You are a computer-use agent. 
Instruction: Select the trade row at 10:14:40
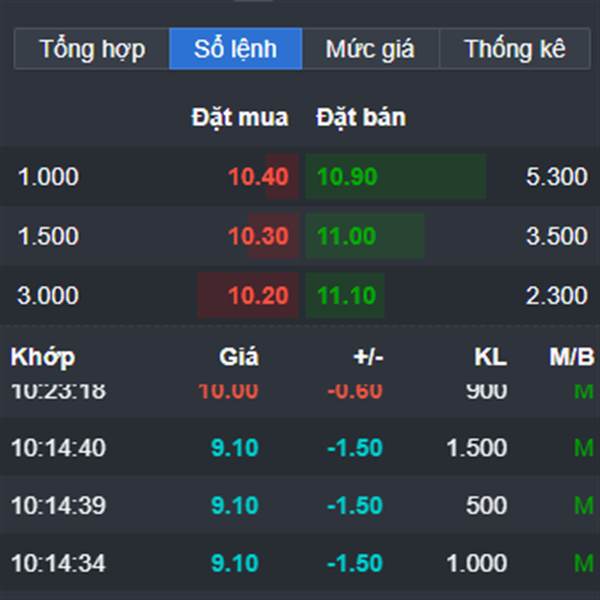(x=300, y=448)
